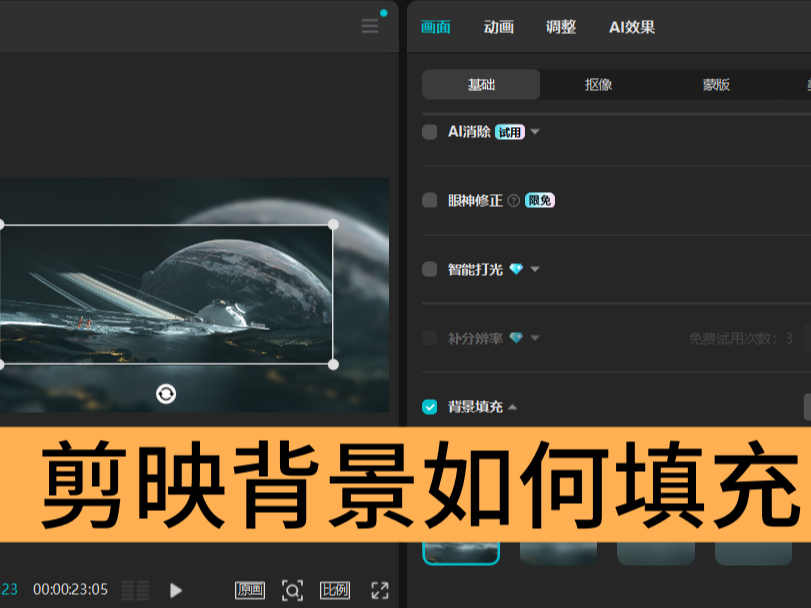
Task: Play the video preview
Action: 176,590
